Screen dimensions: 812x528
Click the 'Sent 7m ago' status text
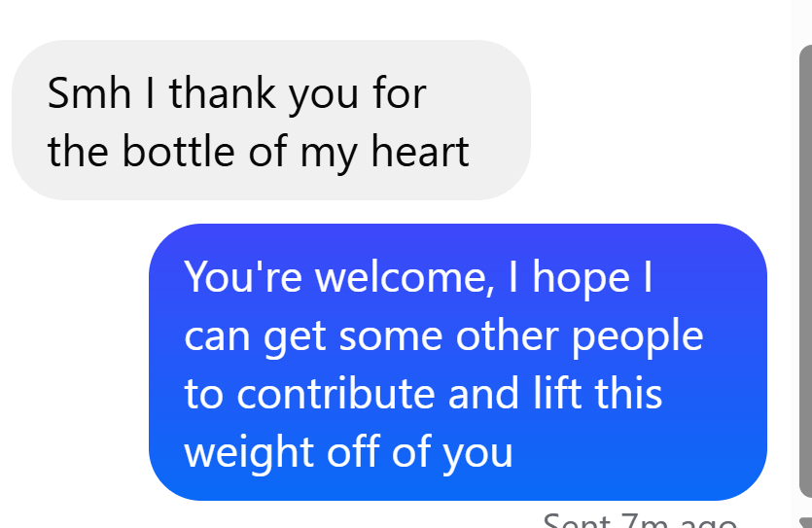click(x=639, y=521)
